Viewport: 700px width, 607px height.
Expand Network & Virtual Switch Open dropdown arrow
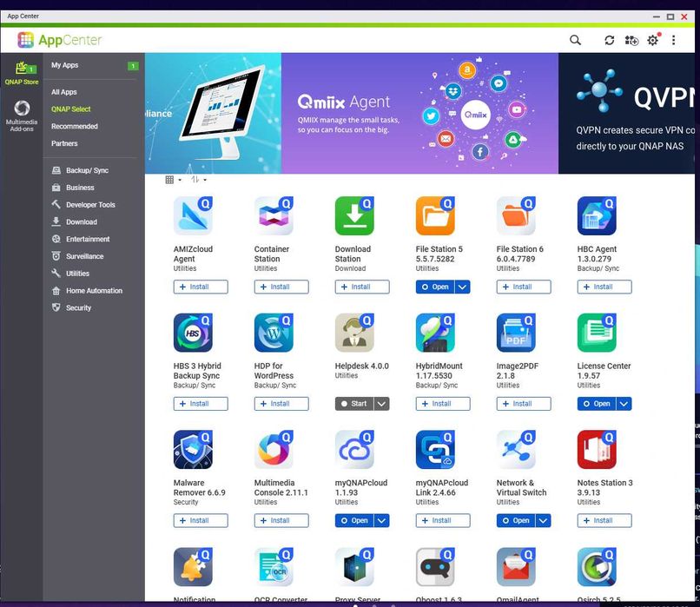coord(544,521)
